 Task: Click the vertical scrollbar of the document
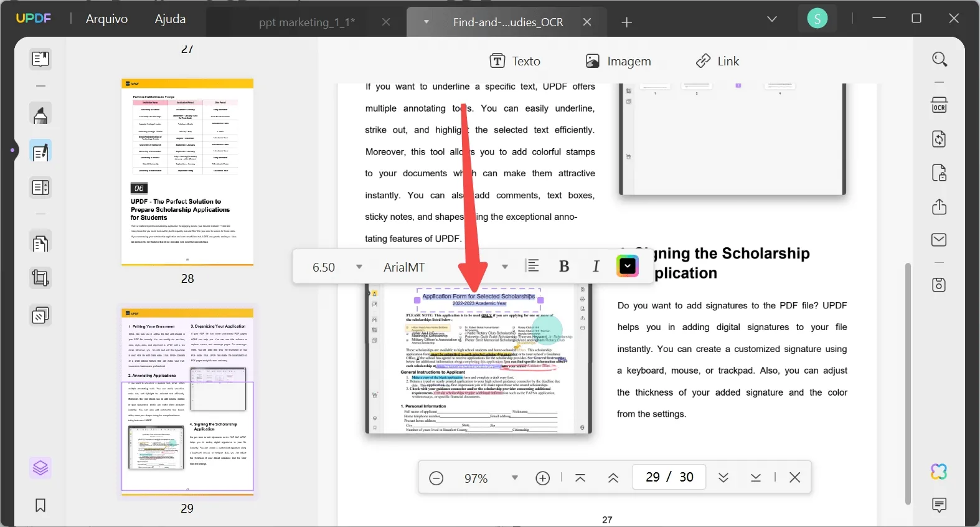tap(908, 383)
